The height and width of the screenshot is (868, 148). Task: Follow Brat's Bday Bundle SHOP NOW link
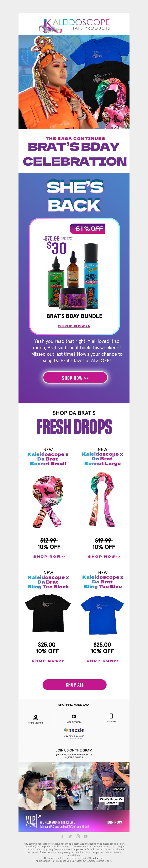[74, 326]
